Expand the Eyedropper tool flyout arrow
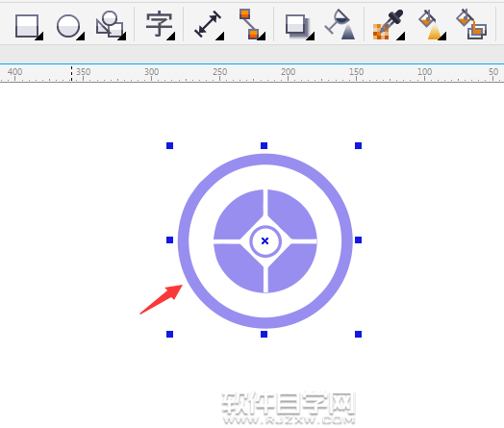This screenshot has height=428, width=504. coord(400,37)
